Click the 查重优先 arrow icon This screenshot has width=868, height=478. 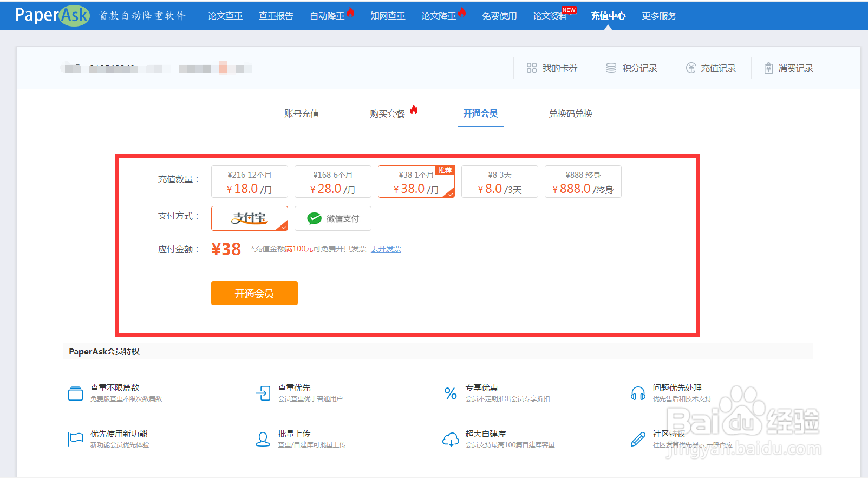click(x=263, y=393)
